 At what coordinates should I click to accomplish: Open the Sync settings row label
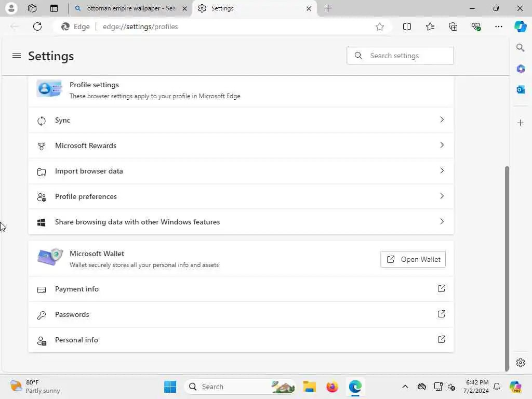click(62, 120)
